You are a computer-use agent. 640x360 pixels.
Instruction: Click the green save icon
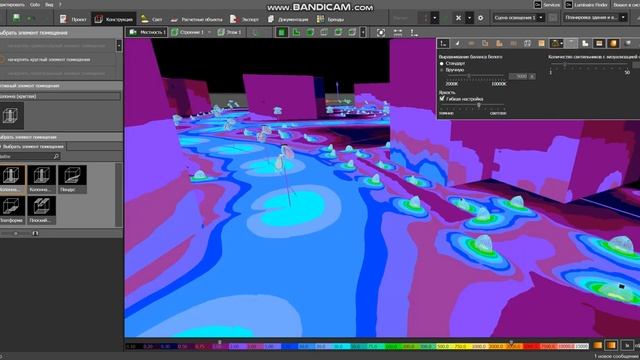click(x=16, y=18)
